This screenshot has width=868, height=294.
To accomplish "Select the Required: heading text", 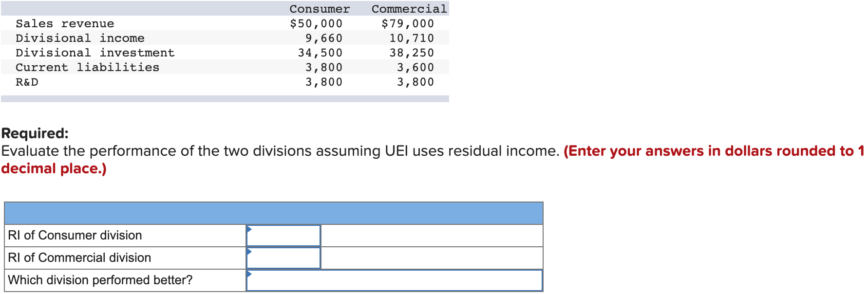I will click(34, 134).
